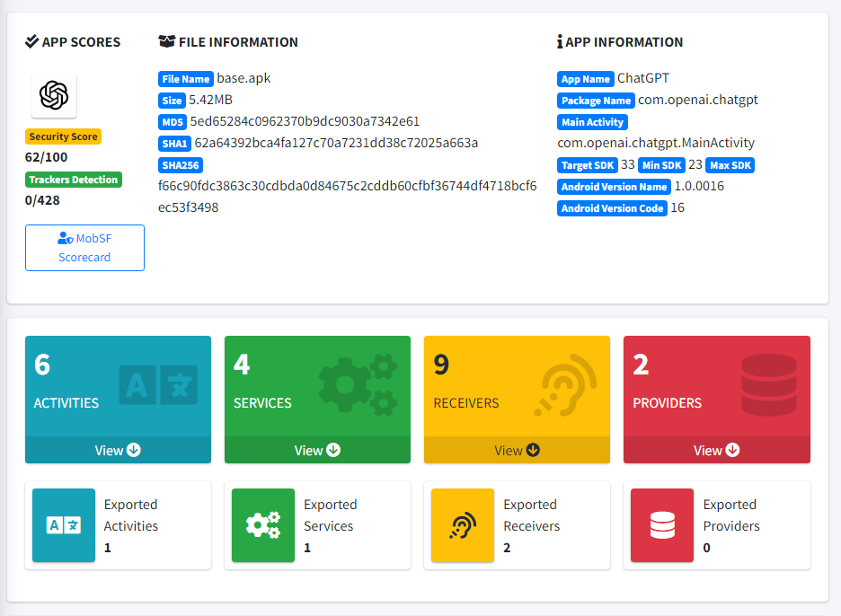Click the Services gears icon in green card
The width and height of the screenshot is (841, 616).
(x=359, y=384)
